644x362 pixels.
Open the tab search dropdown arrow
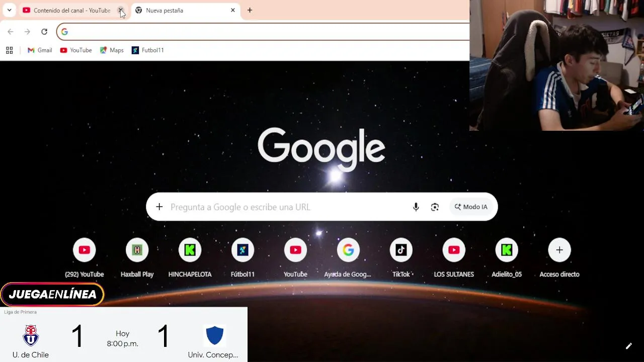point(9,10)
